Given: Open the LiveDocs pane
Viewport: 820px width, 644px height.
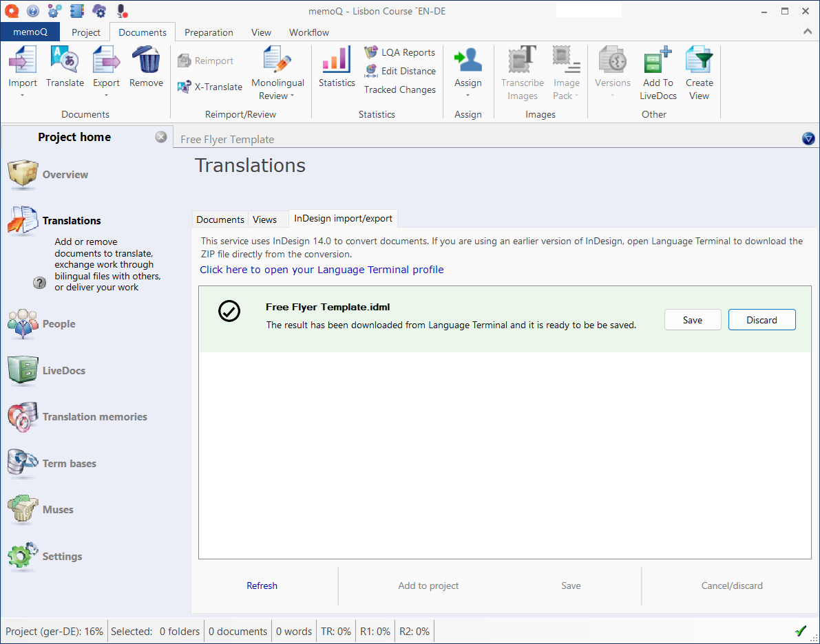Looking at the screenshot, I should pyautogui.click(x=47, y=371).
